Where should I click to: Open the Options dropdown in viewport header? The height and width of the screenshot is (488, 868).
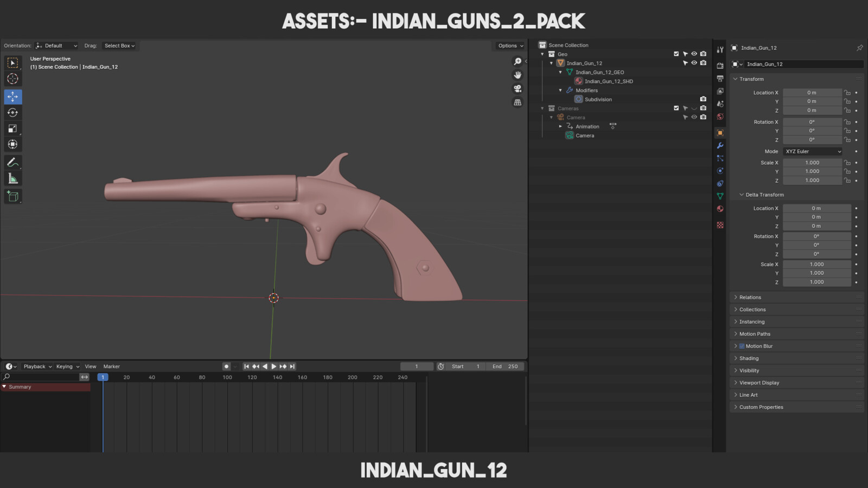tap(510, 46)
